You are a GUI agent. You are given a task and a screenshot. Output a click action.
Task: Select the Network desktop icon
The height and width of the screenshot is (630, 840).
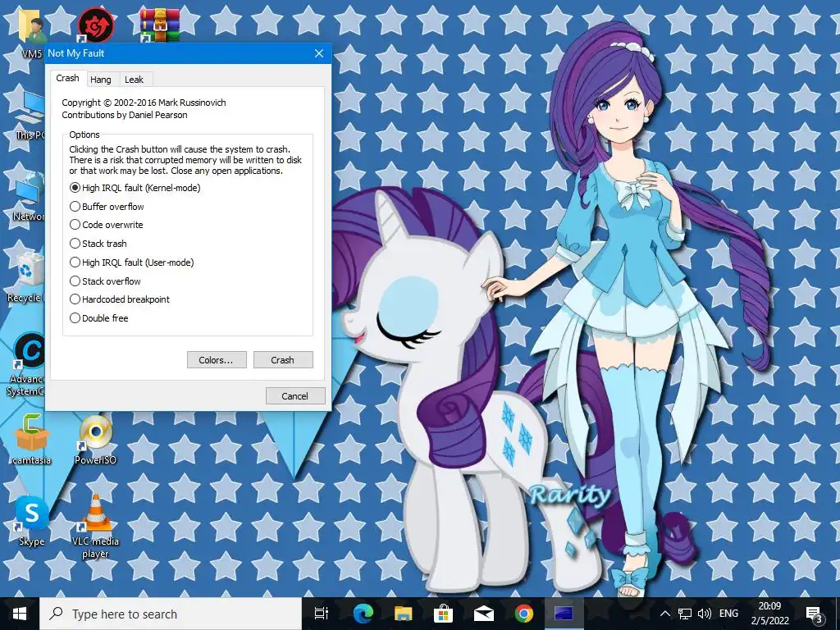point(28,197)
